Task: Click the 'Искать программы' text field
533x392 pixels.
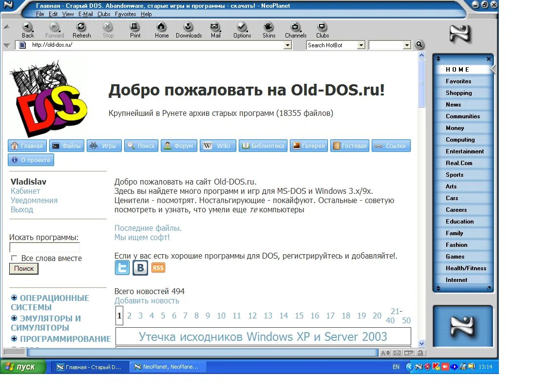Action: point(44,247)
